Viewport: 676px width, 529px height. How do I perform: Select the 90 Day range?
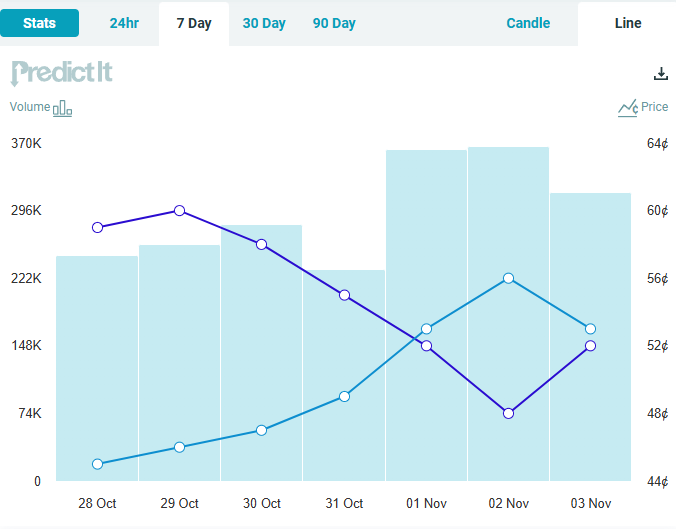[334, 23]
